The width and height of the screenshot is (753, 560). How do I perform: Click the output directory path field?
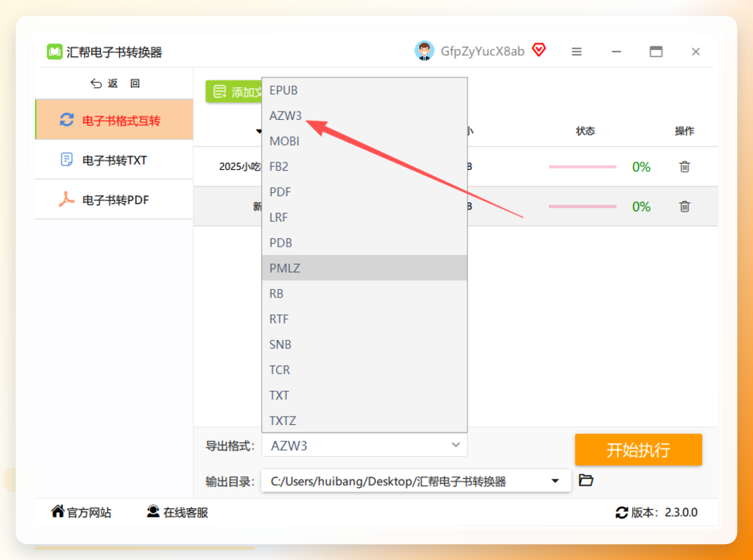tap(416, 481)
